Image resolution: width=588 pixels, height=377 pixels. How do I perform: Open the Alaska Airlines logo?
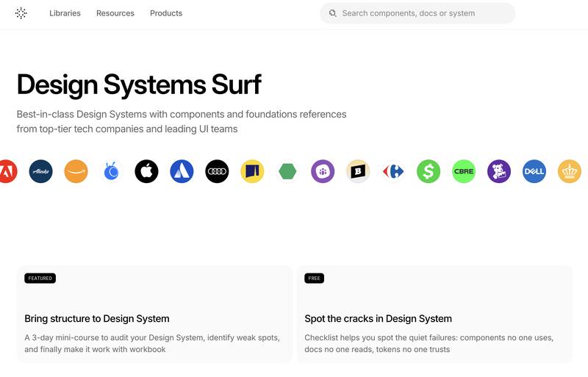tap(41, 171)
